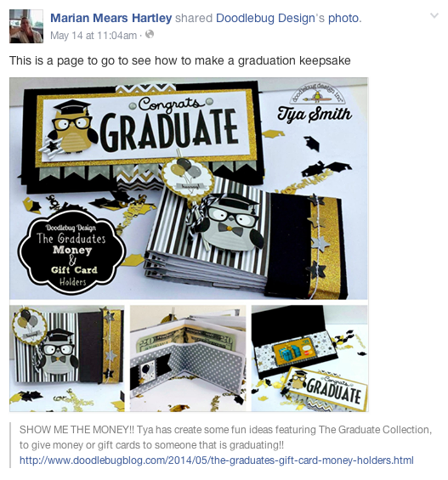Click the public globe privacy icon

tap(150, 34)
